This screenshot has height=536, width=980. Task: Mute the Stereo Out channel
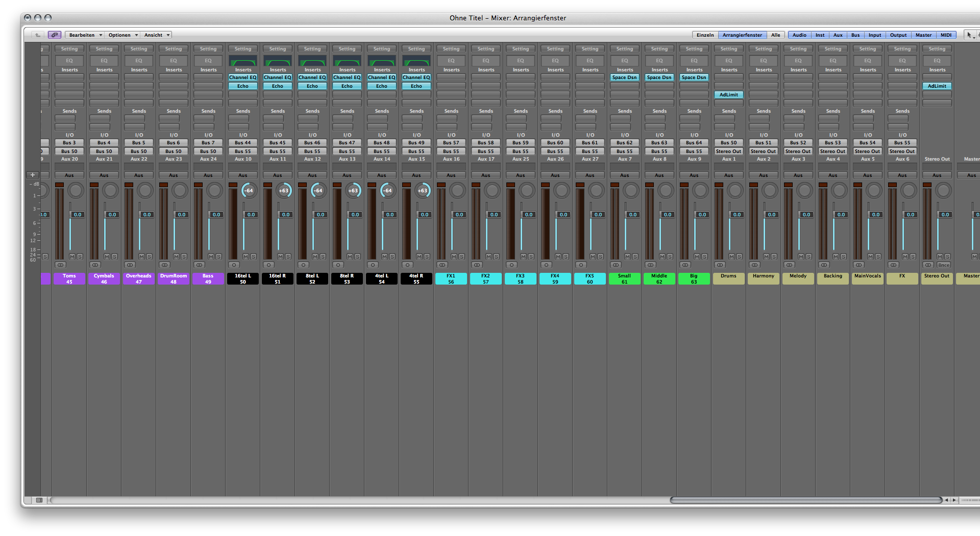coord(940,257)
